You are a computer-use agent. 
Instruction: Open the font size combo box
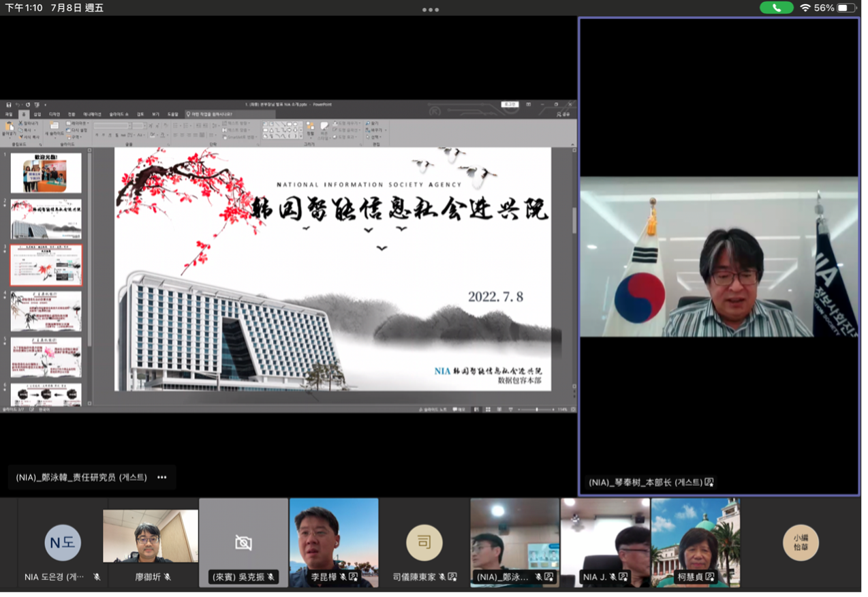tap(139, 126)
